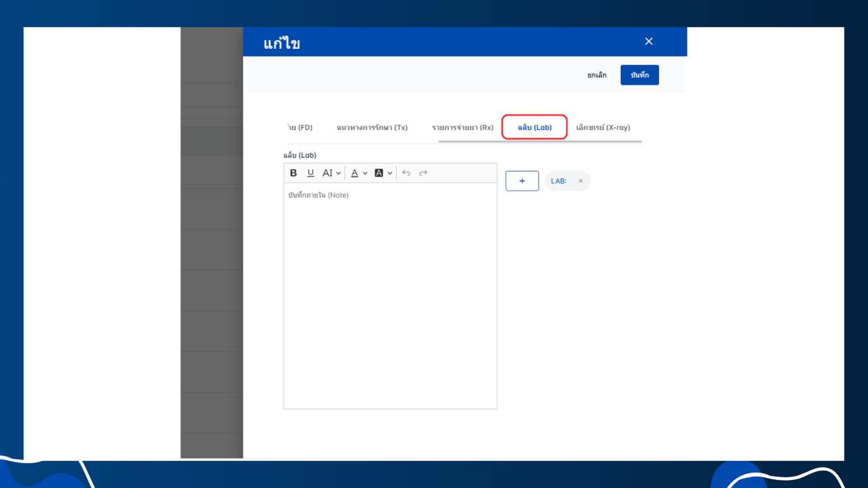
Task: Apply underline formatting in the Lab editor
Action: pos(311,173)
